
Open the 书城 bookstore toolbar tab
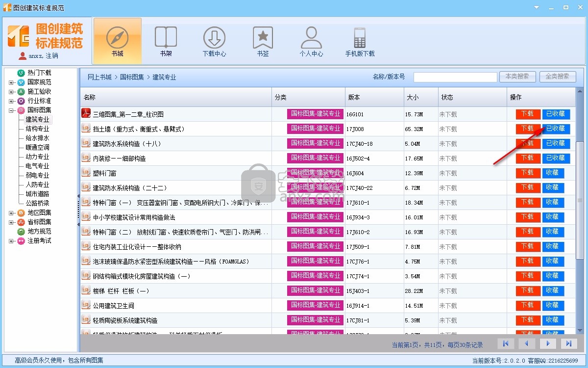point(117,41)
